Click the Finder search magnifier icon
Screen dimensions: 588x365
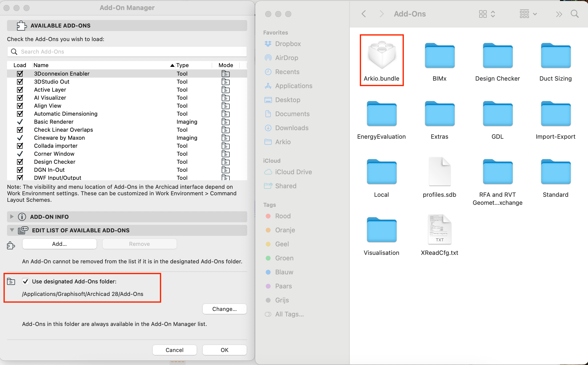(x=575, y=14)
